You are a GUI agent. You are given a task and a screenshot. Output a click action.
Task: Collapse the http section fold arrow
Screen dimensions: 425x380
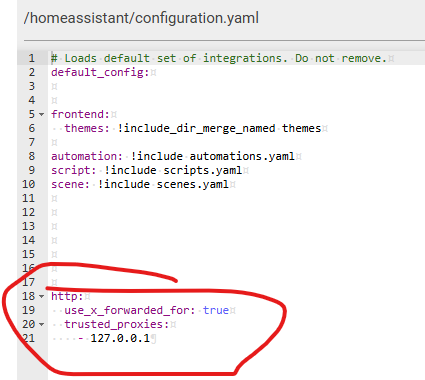[x=41, y=296]
